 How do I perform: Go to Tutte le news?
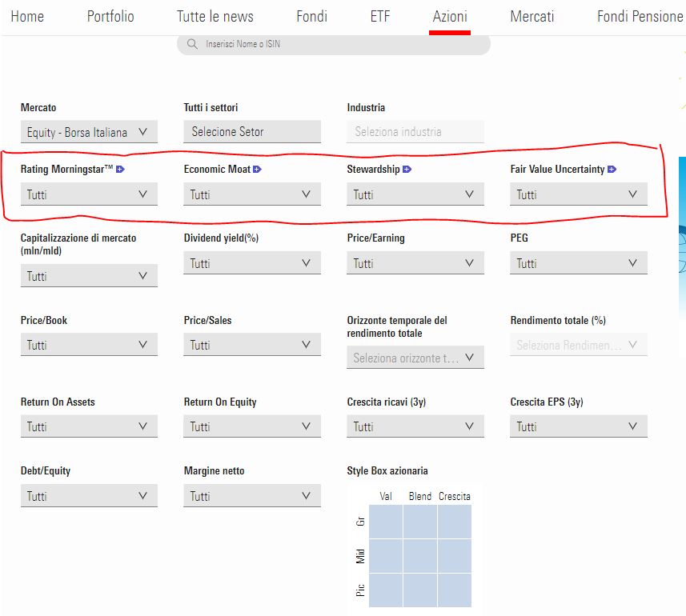coord(215,17)
